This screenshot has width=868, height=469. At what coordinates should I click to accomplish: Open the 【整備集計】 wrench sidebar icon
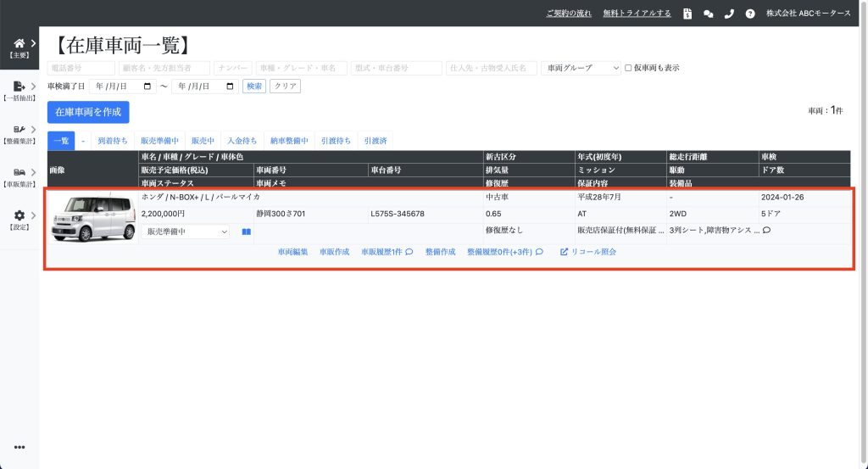click(19, 129)
